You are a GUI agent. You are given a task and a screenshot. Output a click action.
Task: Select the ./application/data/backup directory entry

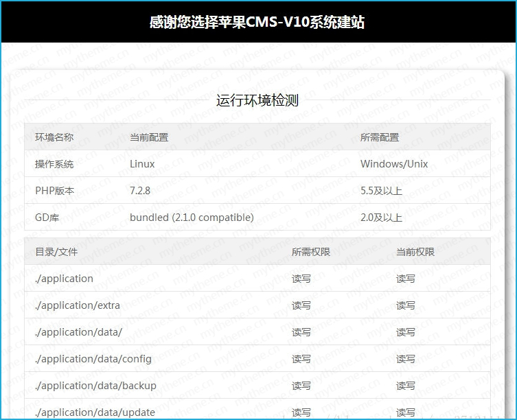(95, 386)
